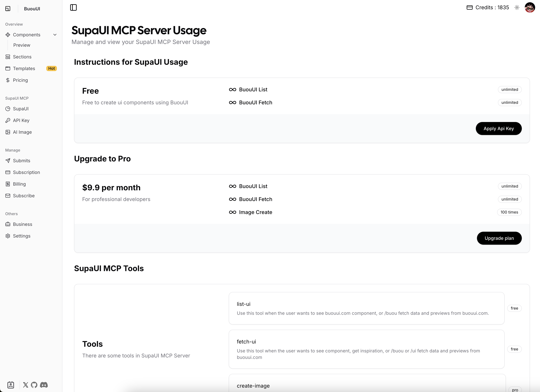The height and width of the screenshot is (392, 540).
Task: Click the Apply Api Key button
Action: [499, 129]
